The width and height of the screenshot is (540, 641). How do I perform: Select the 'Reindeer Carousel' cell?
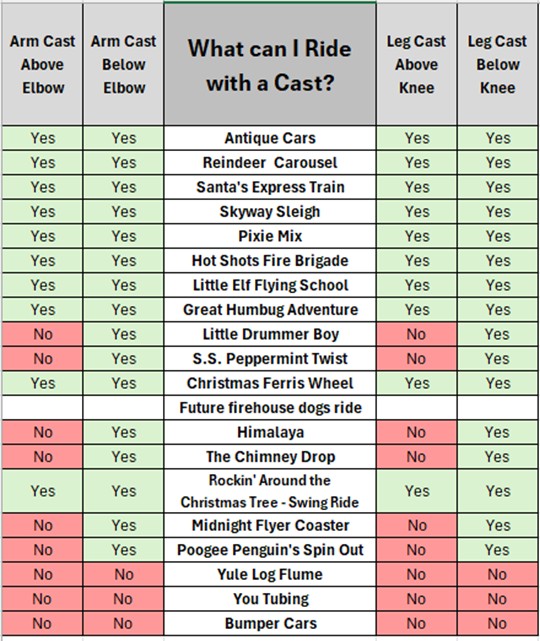coord(270,163)
